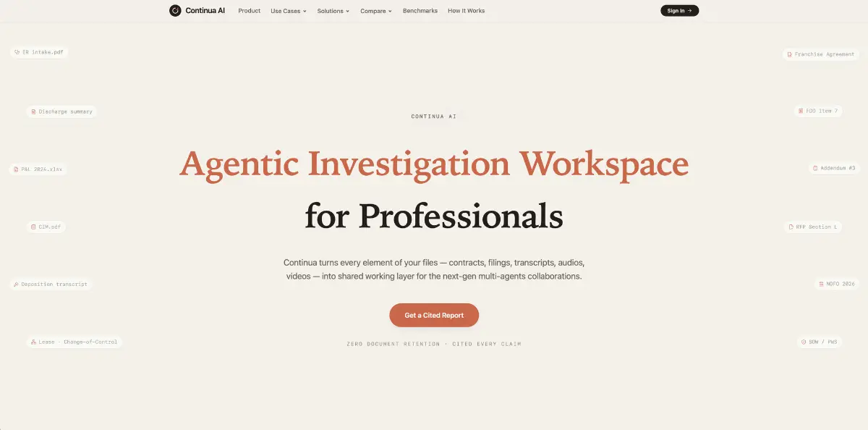
Task: Click the Franchise Agreement chip icon
Action: (x=790, y=54)
